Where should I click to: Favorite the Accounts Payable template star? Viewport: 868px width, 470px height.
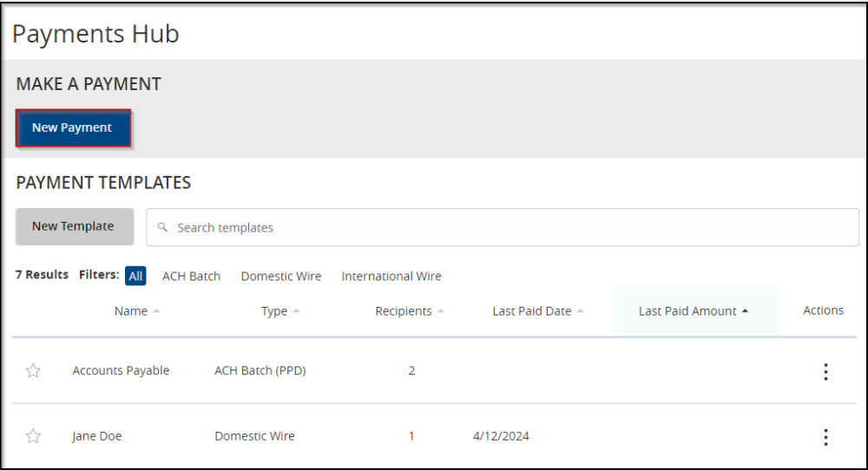click(x=33, y=371)
